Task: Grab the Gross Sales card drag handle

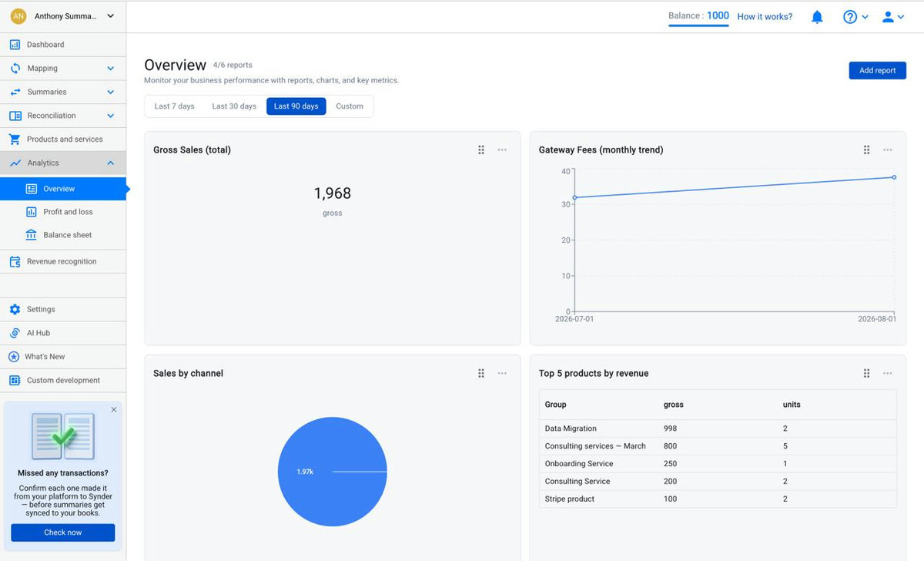Action: coord(481,150)
